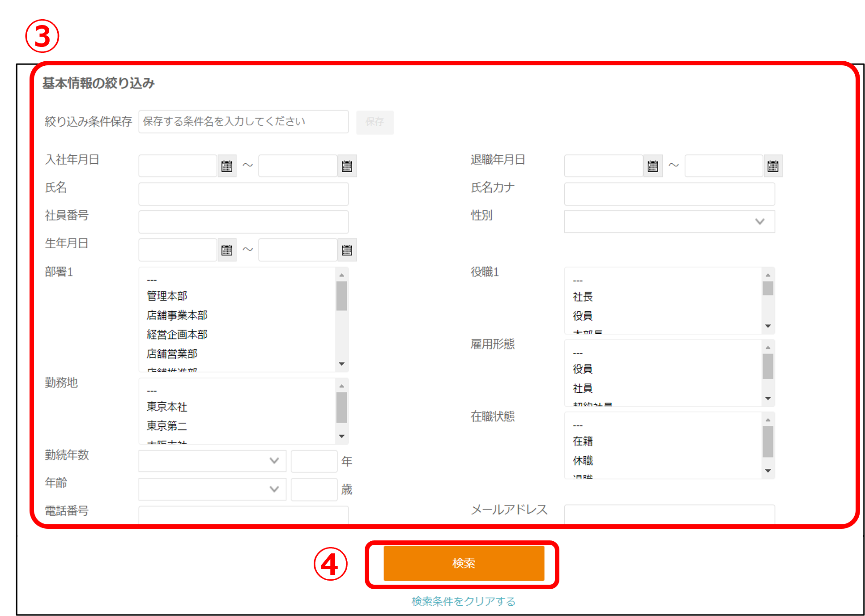
Task: Select the --- option in 勤務地 list
Action: pos(152,391)
